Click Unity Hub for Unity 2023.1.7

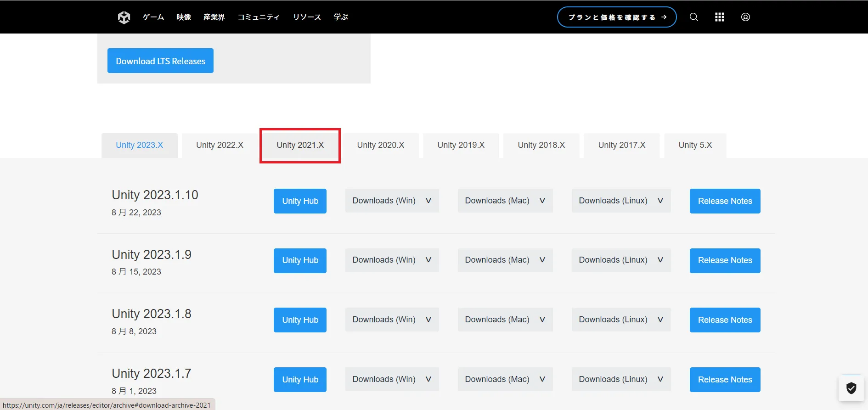click(x=300, y=380)
